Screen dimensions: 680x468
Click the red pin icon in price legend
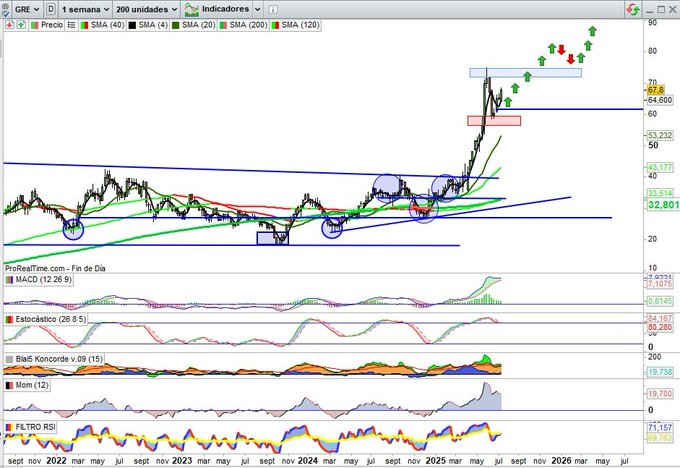10,25
